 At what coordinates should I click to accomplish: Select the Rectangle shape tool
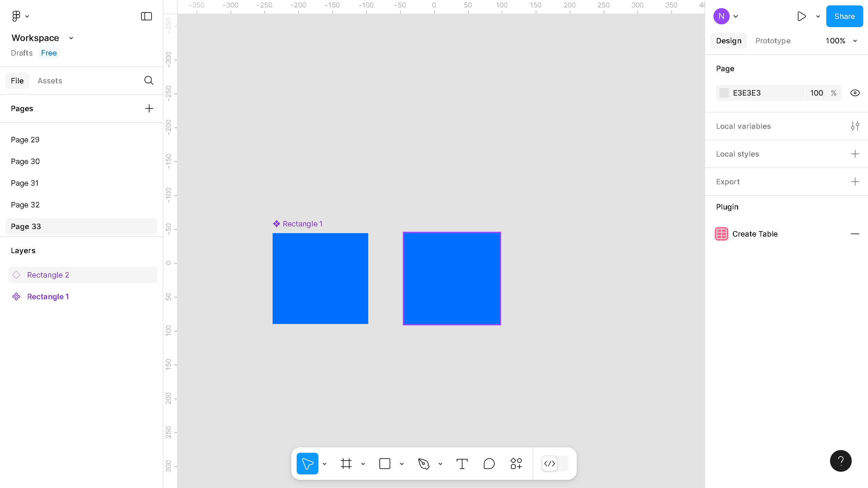coord(385,463)
